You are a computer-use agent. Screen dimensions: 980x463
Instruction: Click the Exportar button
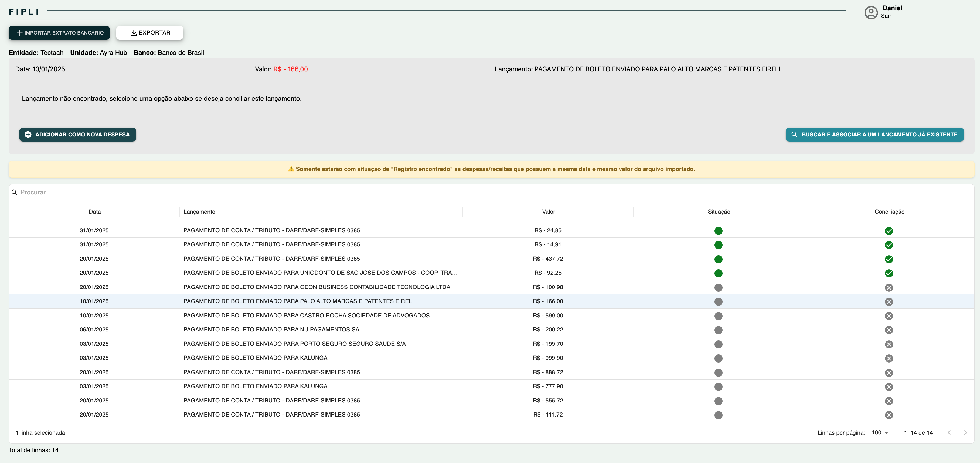pyautogui.click(x=150, y=33)
